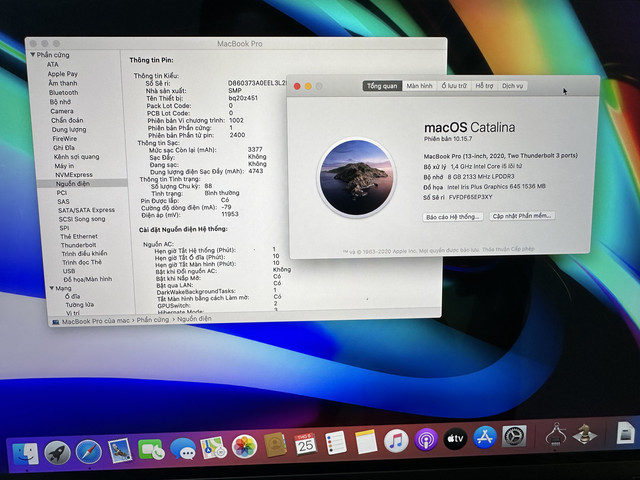Open FaceTime in the Dock
The image size is (640, 480).
tap(151, 449)
